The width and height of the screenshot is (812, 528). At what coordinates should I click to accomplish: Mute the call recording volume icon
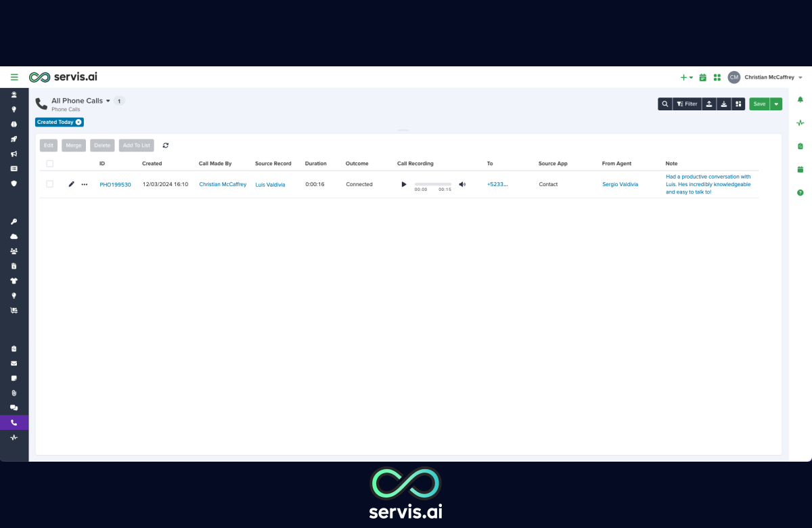[462, 184]
